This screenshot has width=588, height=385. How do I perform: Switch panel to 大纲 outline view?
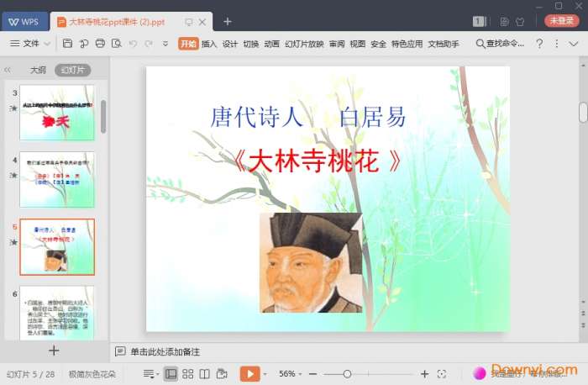tap(38, 71)
